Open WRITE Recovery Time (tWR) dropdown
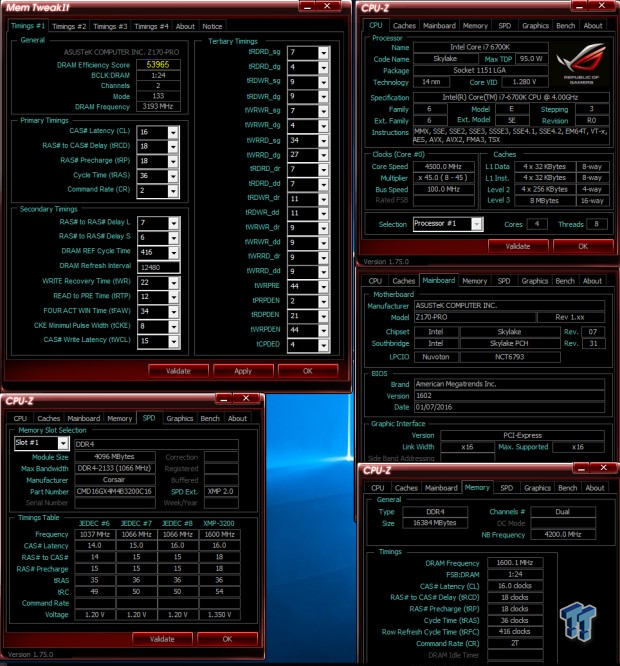This screenshot has width=620, height=666. (x=174, y=283)
